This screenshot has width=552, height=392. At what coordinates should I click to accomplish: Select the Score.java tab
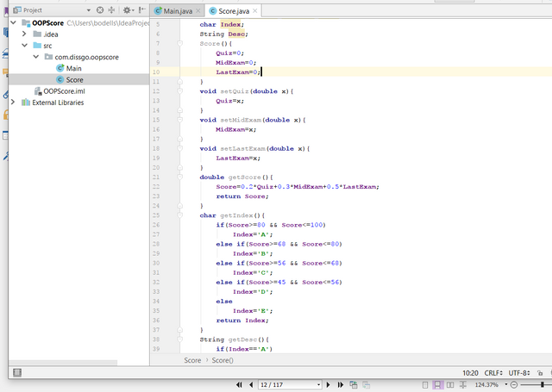[x=234, y=11]
